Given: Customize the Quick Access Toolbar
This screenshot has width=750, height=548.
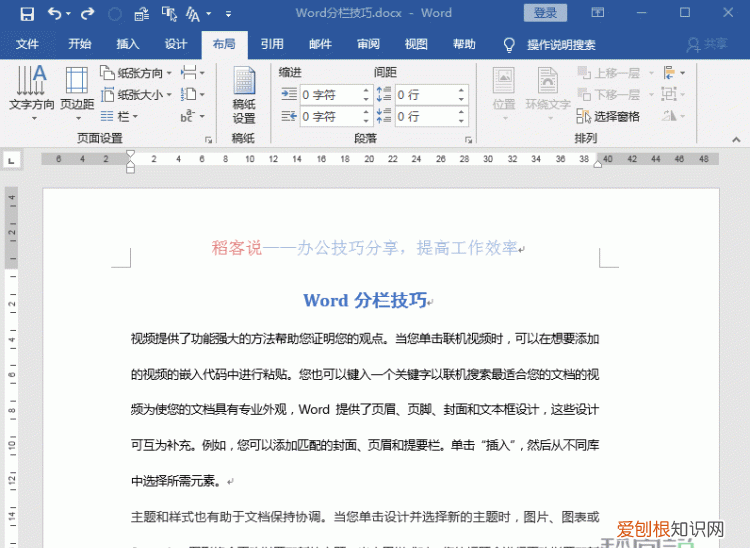Looking at the screenshot, I should coord(228,14).
